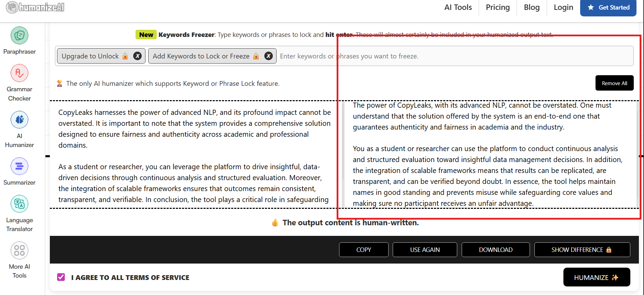Go to the Pricing page
Viewport: 644px width, 295px height.
[x=498, y=8]
